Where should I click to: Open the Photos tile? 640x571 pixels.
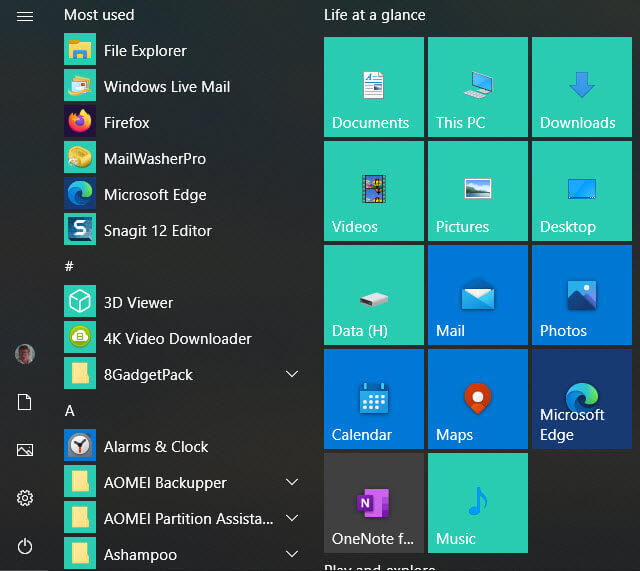coord(582,295)
